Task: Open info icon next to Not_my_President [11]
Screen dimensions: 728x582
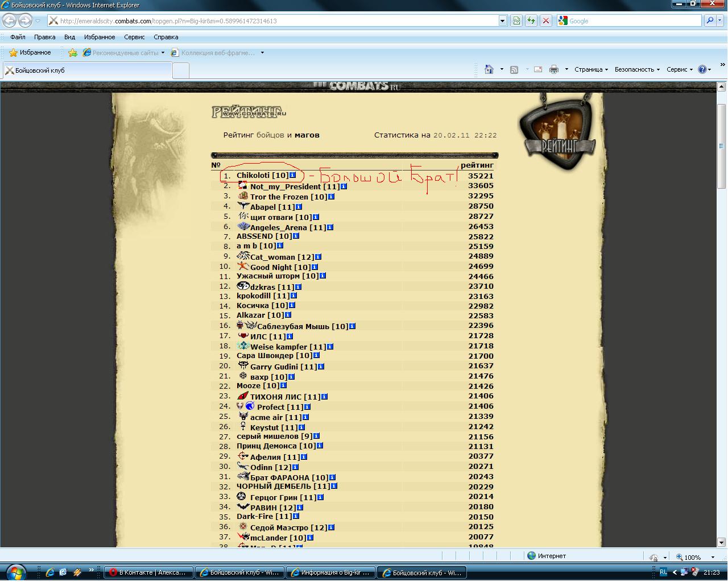Action: tap(344, 186)
